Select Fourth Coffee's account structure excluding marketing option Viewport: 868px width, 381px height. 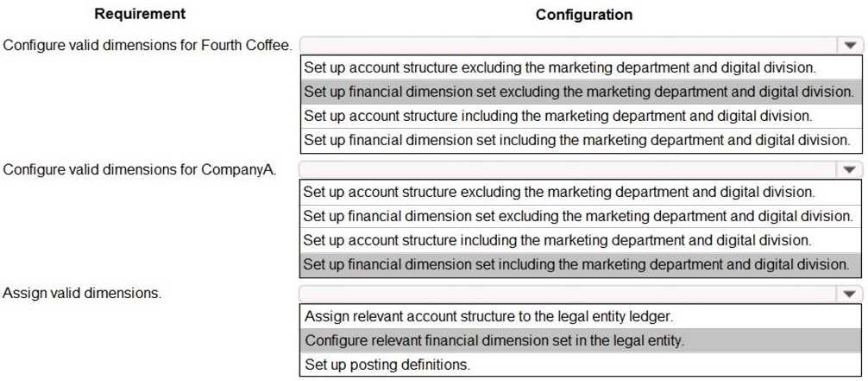(x=582, y=67)
